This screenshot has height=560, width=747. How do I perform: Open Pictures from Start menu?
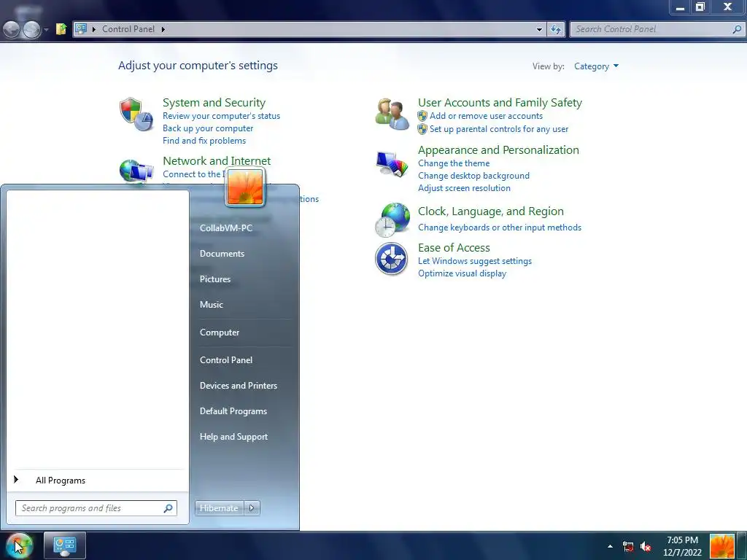(x=215, y=279)
